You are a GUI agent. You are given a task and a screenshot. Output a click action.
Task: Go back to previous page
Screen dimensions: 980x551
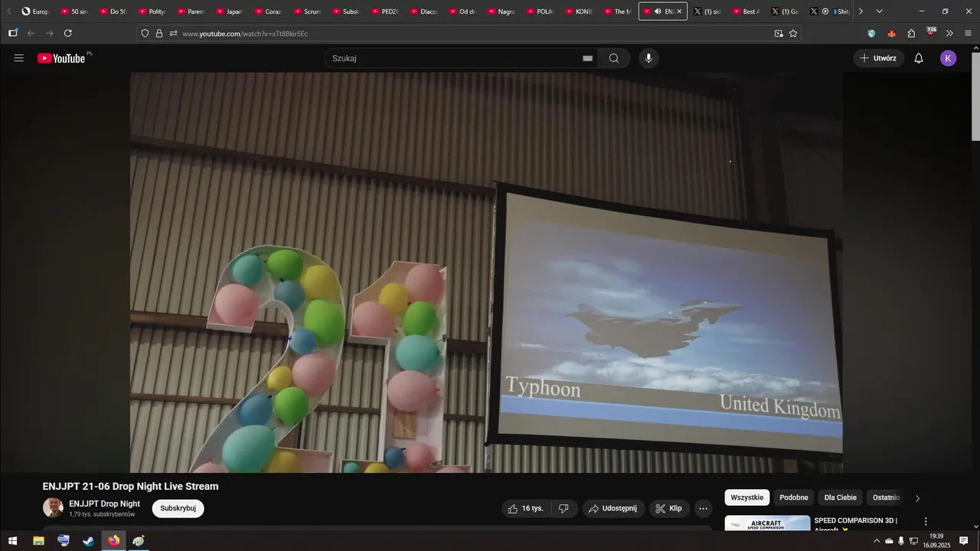click(31, 34)
